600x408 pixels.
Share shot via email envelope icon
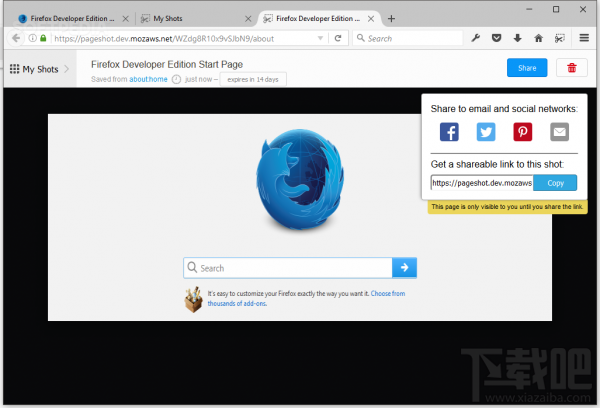coord(559,132)
